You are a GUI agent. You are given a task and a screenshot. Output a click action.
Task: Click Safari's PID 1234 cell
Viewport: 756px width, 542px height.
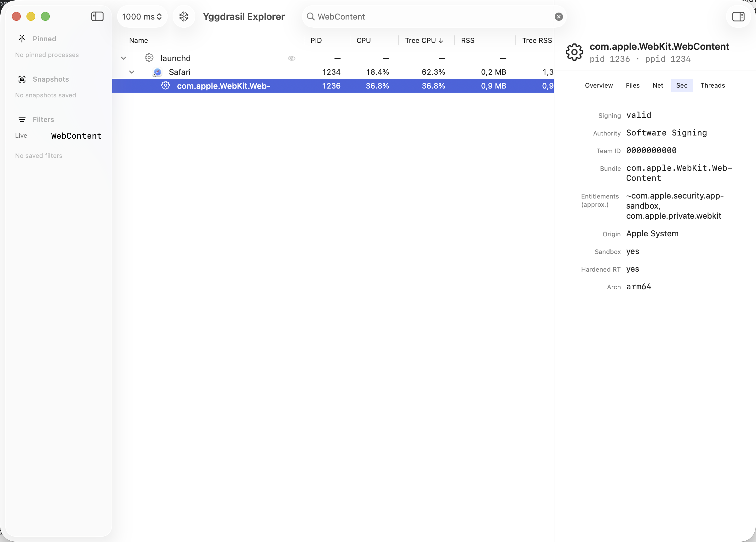click(x=331, y=72)
